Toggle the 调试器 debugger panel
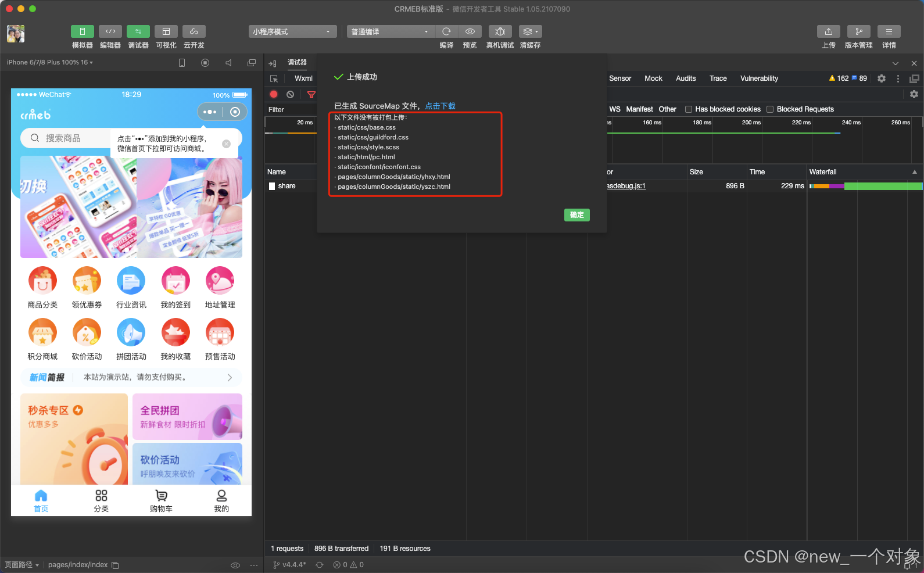This screenshot has width=924, height=573. 138,31
